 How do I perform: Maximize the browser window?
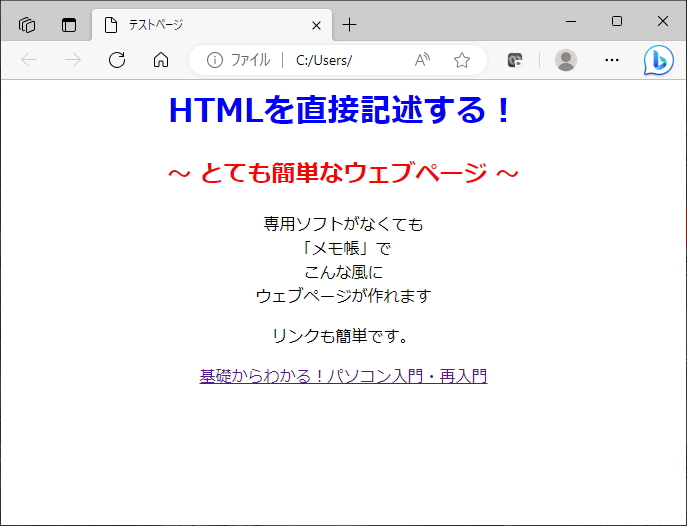pos(616,21)
